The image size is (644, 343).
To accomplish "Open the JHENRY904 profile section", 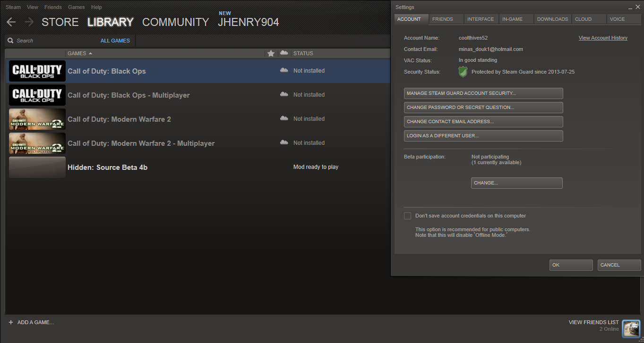I will pyautogui.click(x=249, y=22).
